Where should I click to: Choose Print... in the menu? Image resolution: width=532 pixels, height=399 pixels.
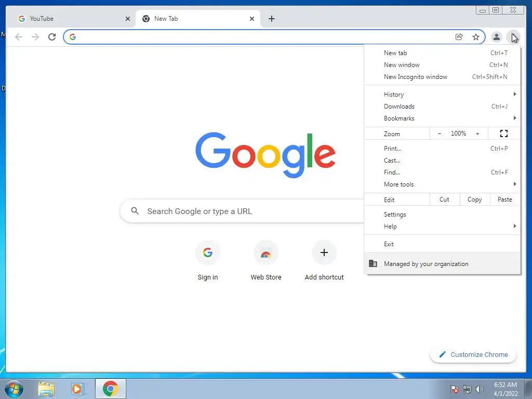(443, 148)
